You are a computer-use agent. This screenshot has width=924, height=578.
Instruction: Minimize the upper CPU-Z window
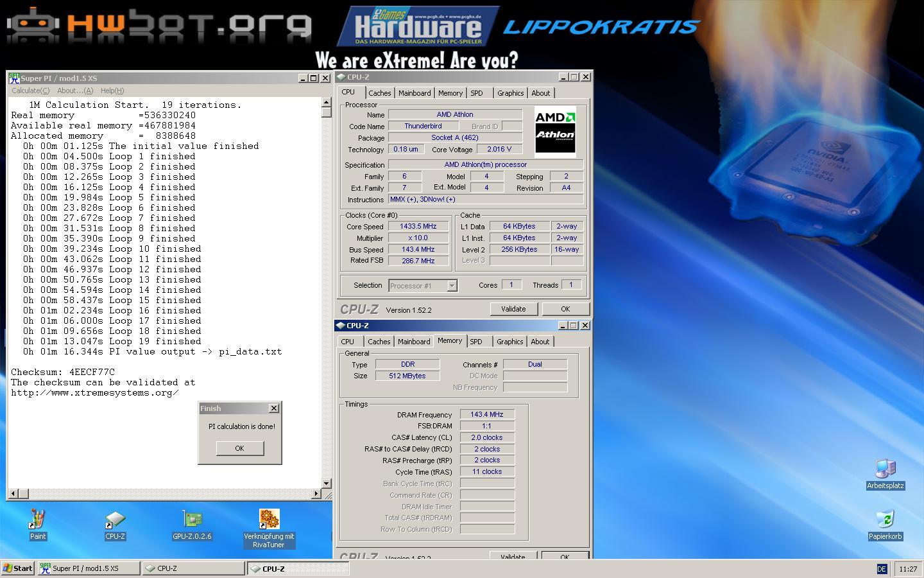coord(563,77)
